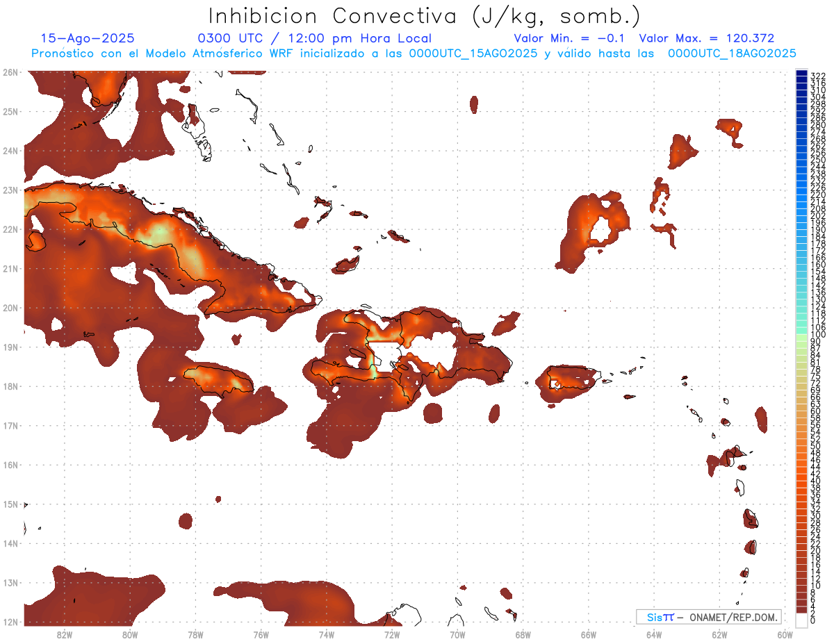Click the 20N latitude label
The width and height of the screenshot is (834, 644).
[x=10, y=308]
